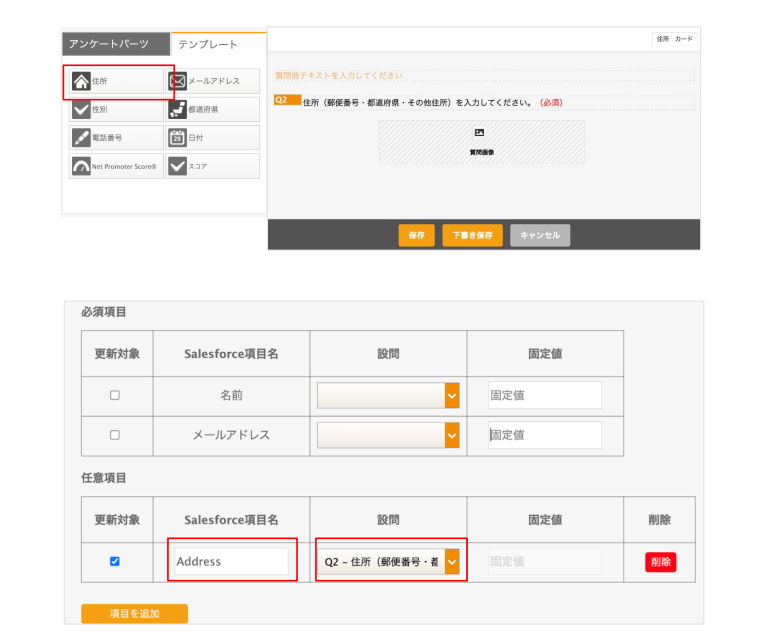Uncheck the Address row 更新対象 checkbox
774x636 pixels.
click(115, 561)
